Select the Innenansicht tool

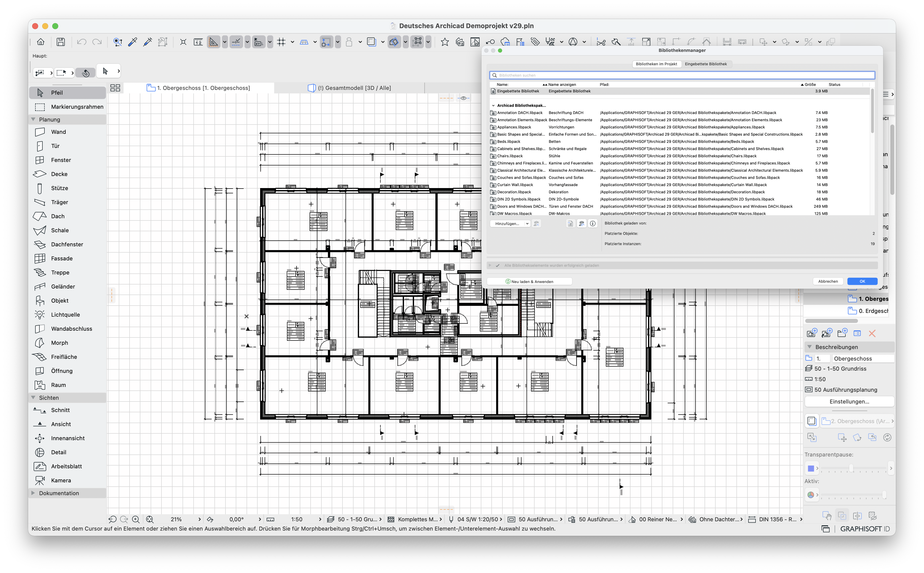tap(68, 438)
